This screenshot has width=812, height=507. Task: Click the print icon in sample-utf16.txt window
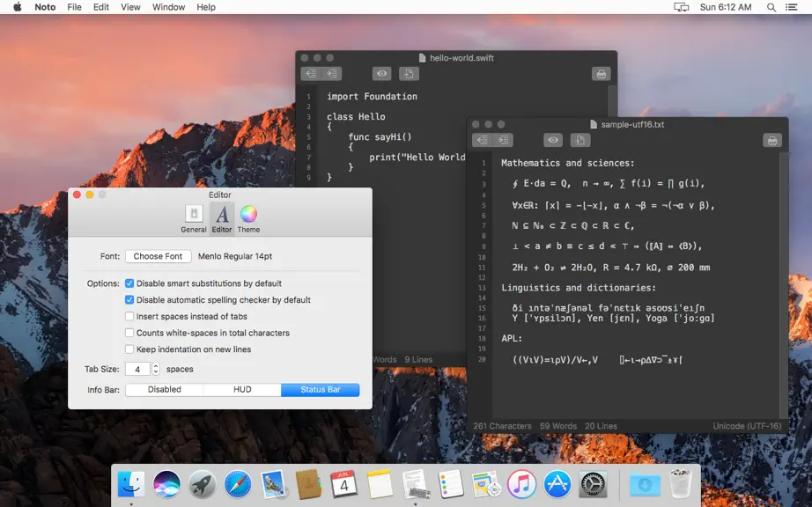click(x=772, y=140)
